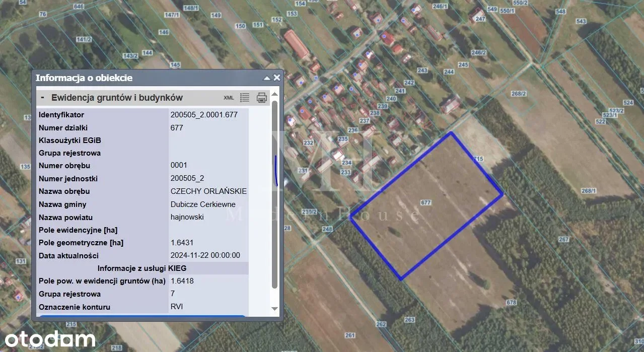Click the blue button at panel bottom

(x=142, y=317)
